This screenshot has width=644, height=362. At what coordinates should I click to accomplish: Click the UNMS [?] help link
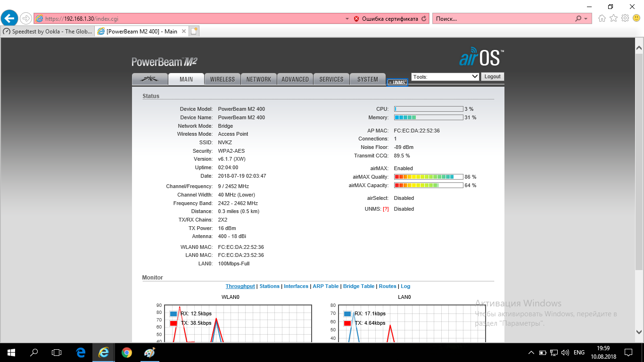coord(386,209)
